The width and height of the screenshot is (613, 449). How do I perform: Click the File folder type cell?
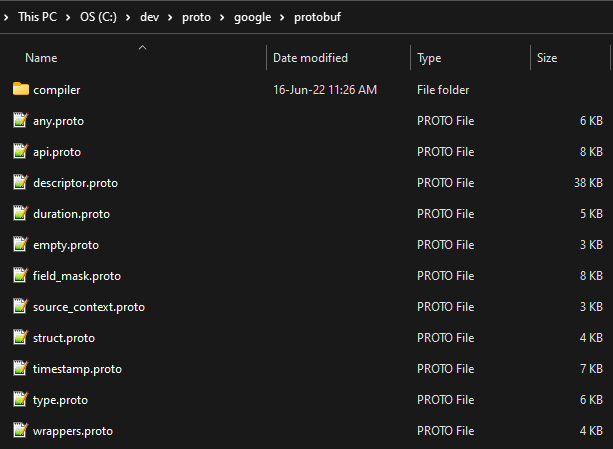443,90
